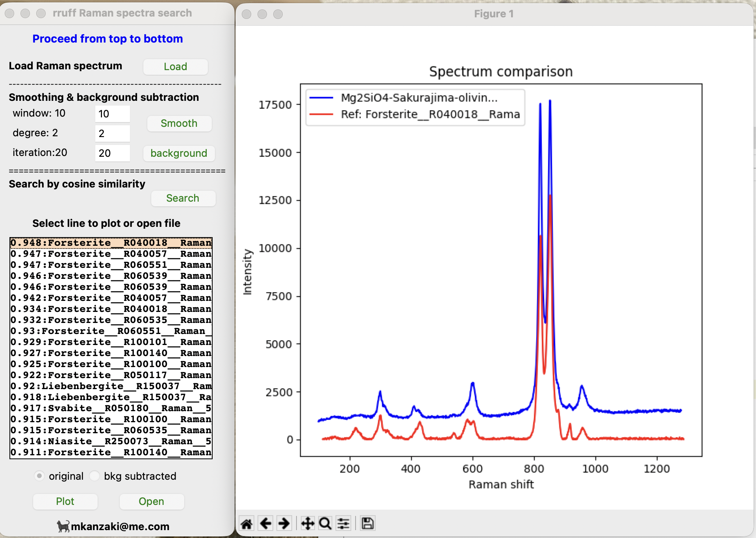Select the 0.92:Liebenbergite R150037 list entry
This screenshot has width=756, height=538.
point(111,386)
